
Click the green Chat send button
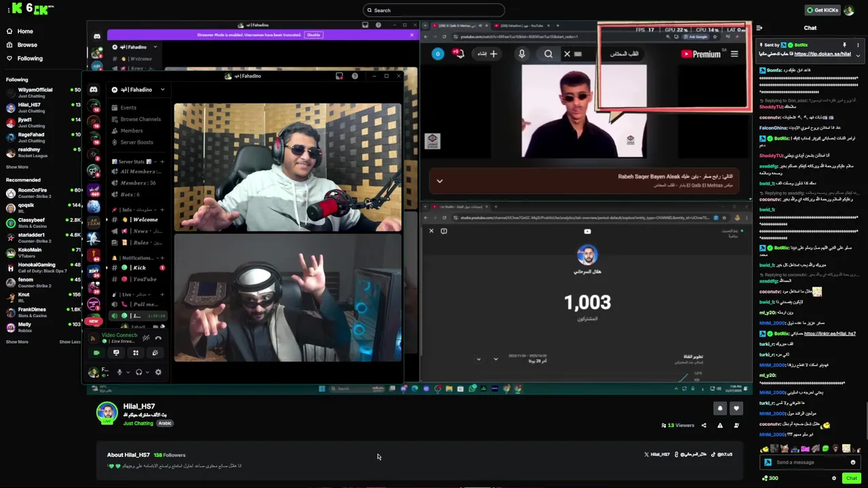coord(851,478)
